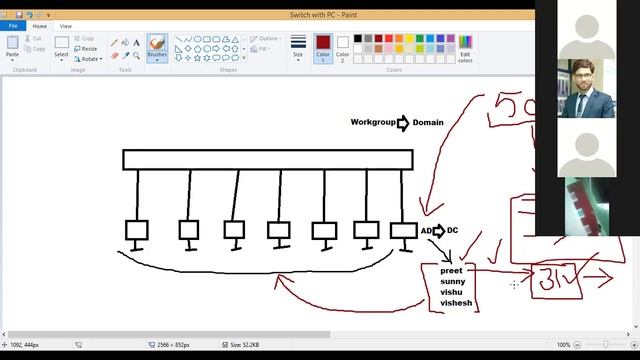The height and width of the screenshot is (360, 640).
Task: Choose the Diamond shape
Action: tap(188, 49)
